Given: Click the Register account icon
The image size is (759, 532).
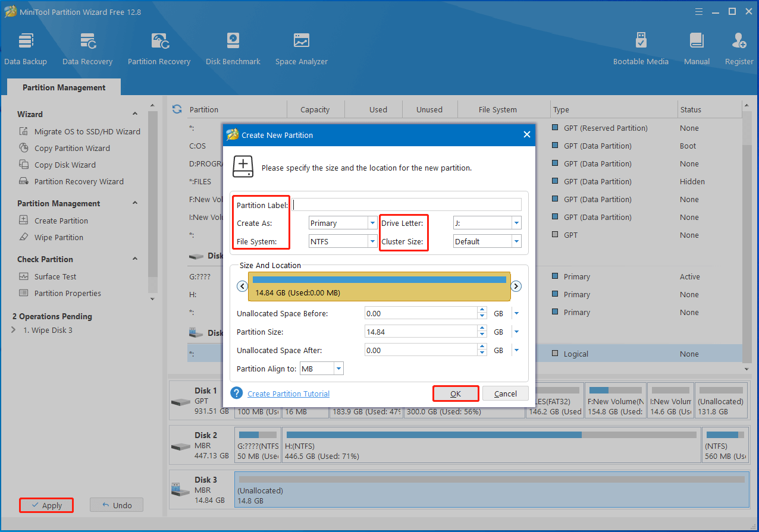Looking at the screenshot, I should coord(739,49).
